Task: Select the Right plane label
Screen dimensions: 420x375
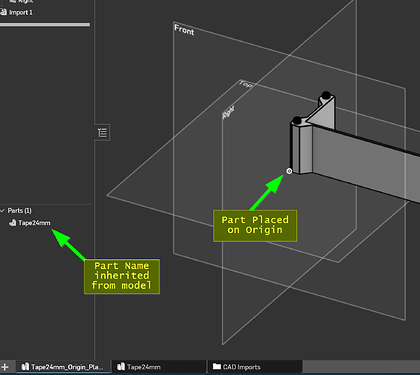Action: point(229,112)
